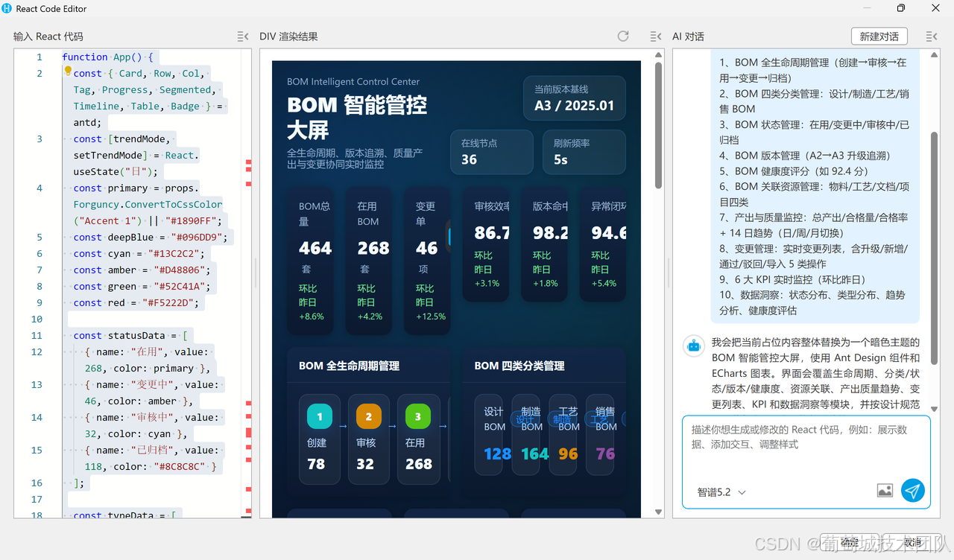Click code line const red = "#F5222D";
The image size is (954, 560).
(x=137, y=302)
